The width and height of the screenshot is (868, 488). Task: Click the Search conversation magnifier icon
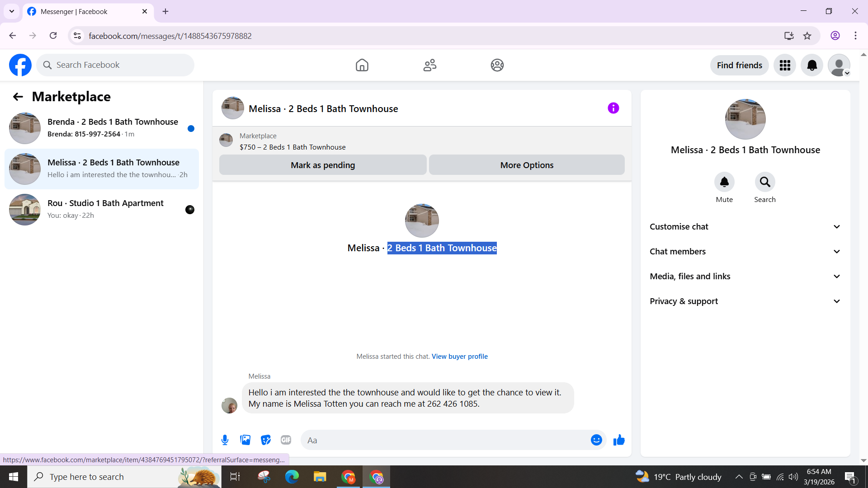pos(764,182)
